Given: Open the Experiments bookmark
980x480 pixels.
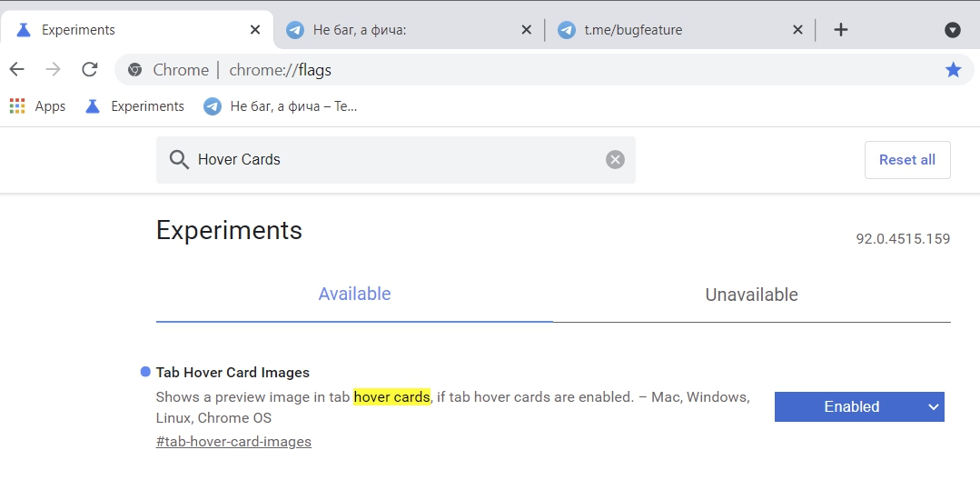Looking at the screenshot, I should point(134,106).
